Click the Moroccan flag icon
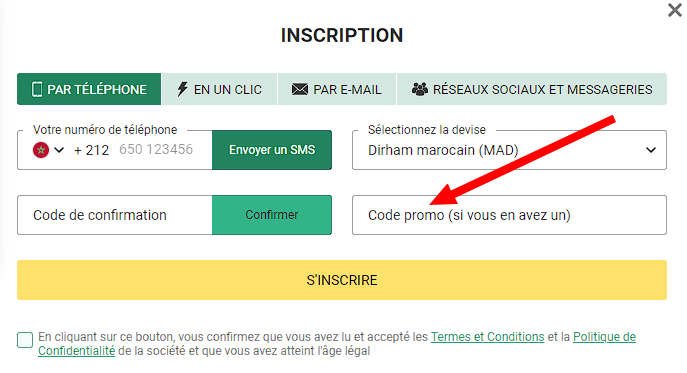Screen dimensions: 687x373 point(41,150)
